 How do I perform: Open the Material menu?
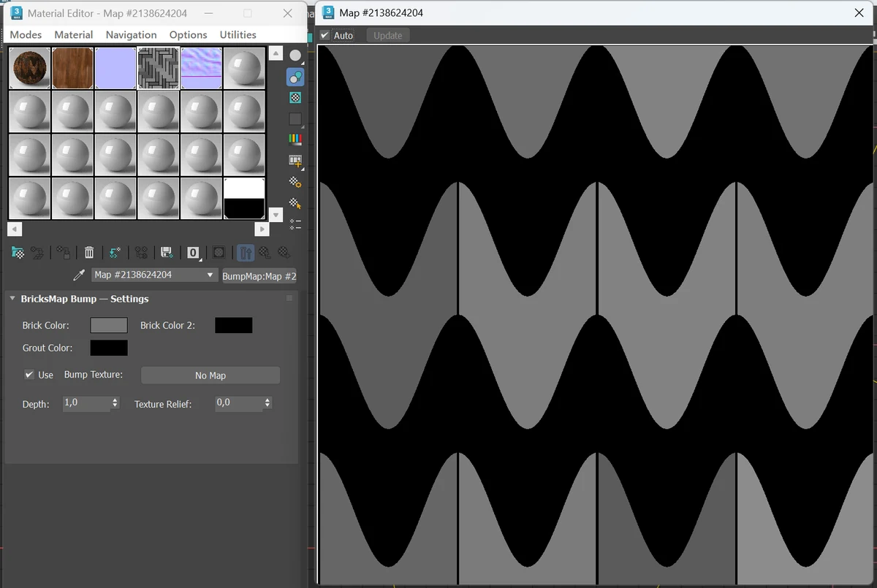coord(74,34)
